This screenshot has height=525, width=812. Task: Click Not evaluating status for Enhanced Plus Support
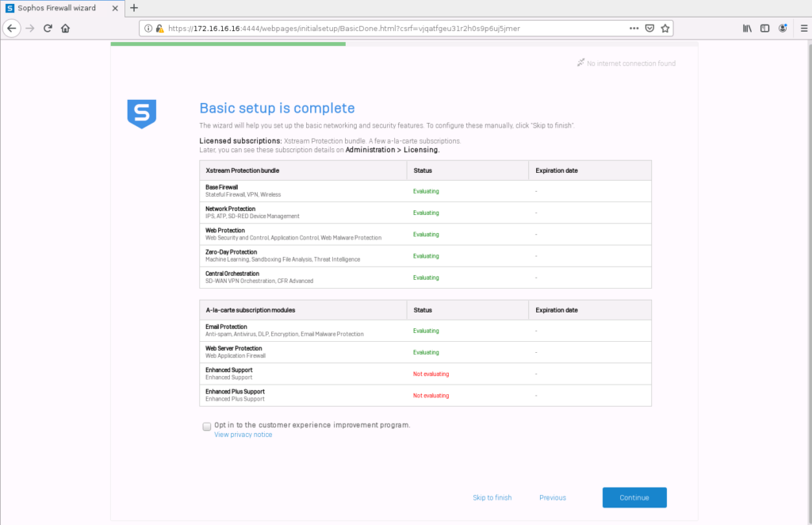(x=431, y=396)
